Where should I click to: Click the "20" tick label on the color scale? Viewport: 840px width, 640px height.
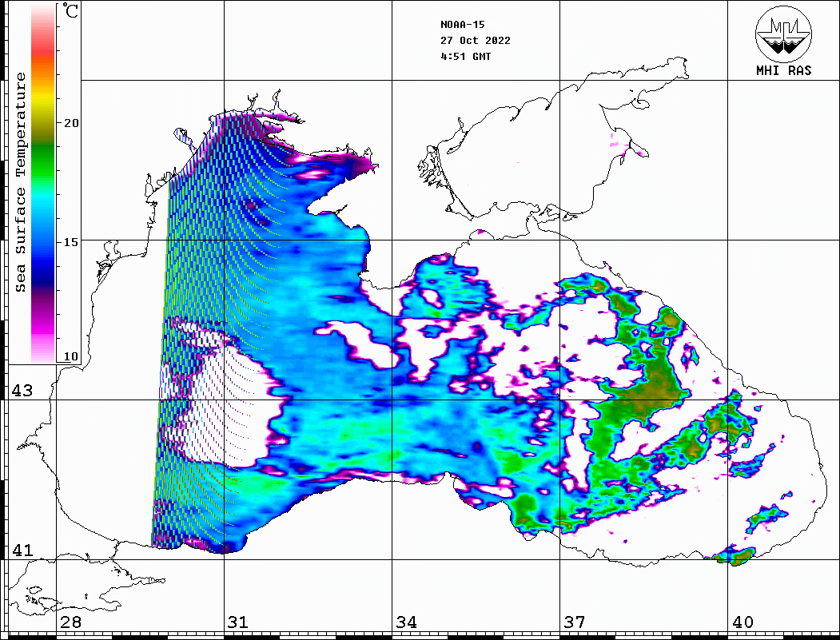tap(71, 123)
